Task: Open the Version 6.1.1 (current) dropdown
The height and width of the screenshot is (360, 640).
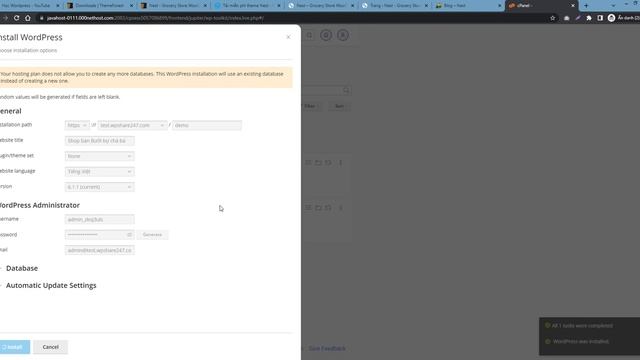Action: point(99,187)
